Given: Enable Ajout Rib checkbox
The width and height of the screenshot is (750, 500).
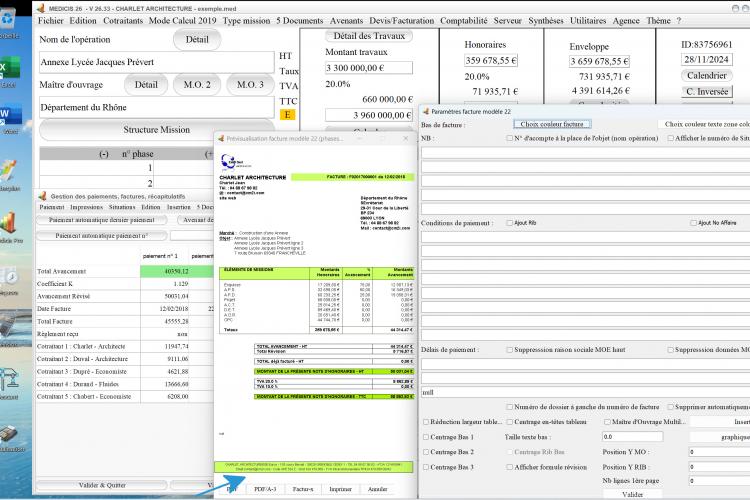Looking at the screenshot, I should [x=509, y=223].
